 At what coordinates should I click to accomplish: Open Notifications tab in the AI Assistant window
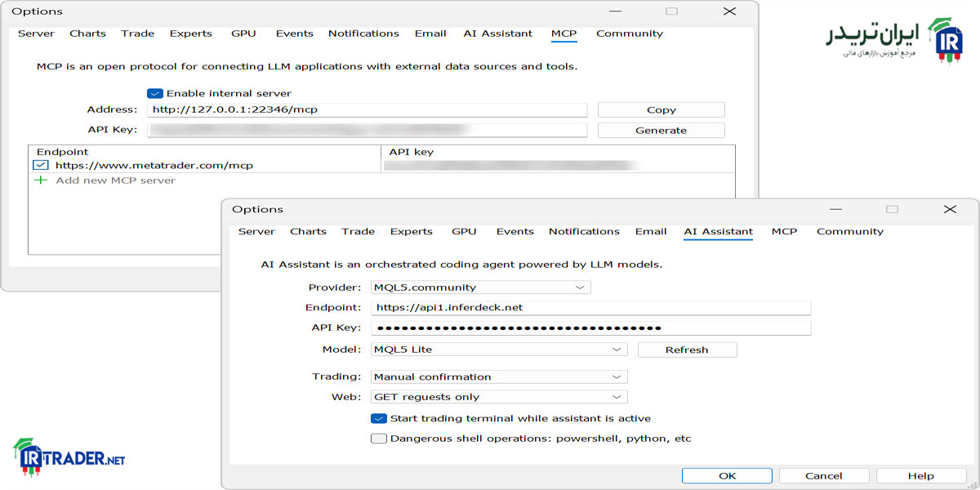[584, 231]
